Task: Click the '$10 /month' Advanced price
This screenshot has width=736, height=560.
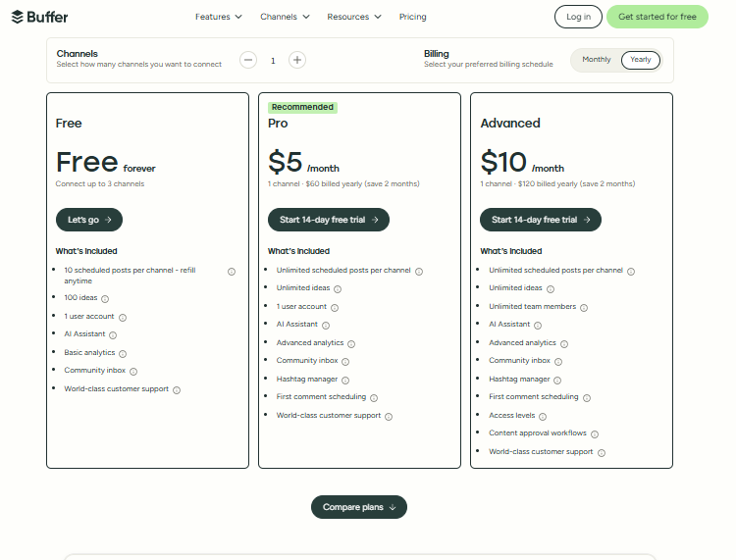Action: pyautogui.click(x=522, y=162)
